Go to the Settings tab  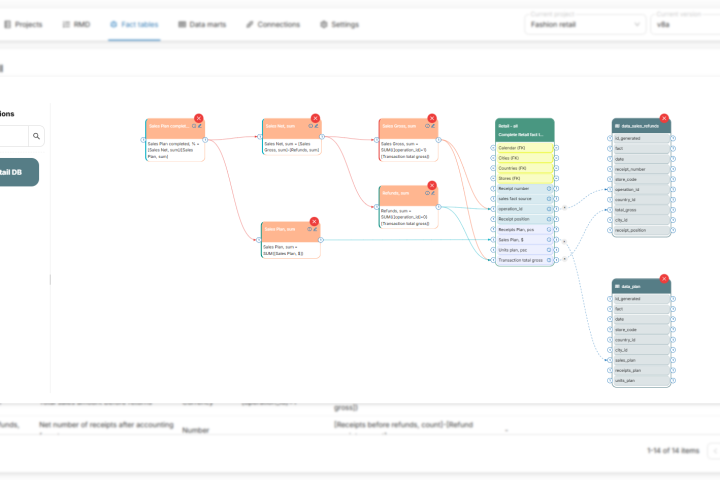pos(339,23)
